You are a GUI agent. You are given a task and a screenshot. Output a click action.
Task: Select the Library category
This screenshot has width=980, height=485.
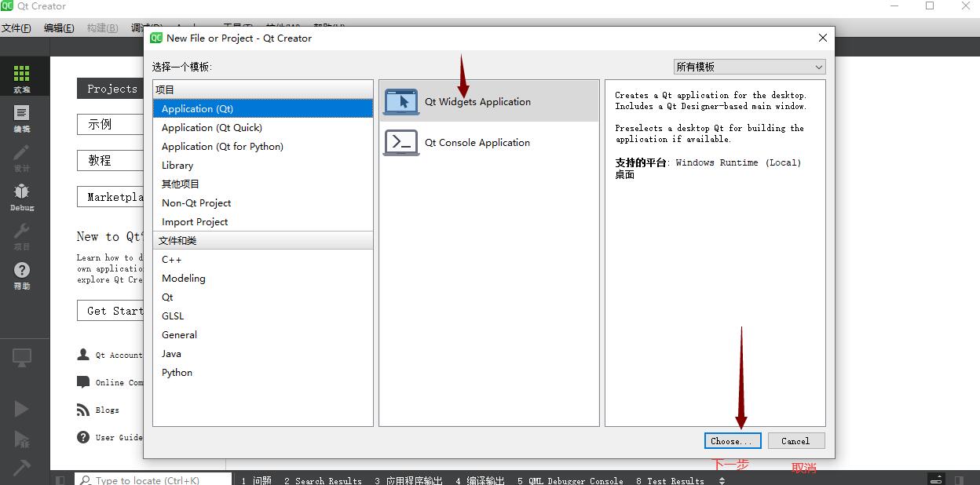click(x=263, y=165)
